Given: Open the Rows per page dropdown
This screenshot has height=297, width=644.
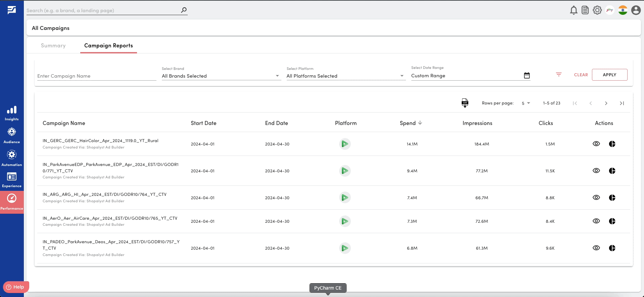Looking at the screenshot, I should (x=526, y=103).
